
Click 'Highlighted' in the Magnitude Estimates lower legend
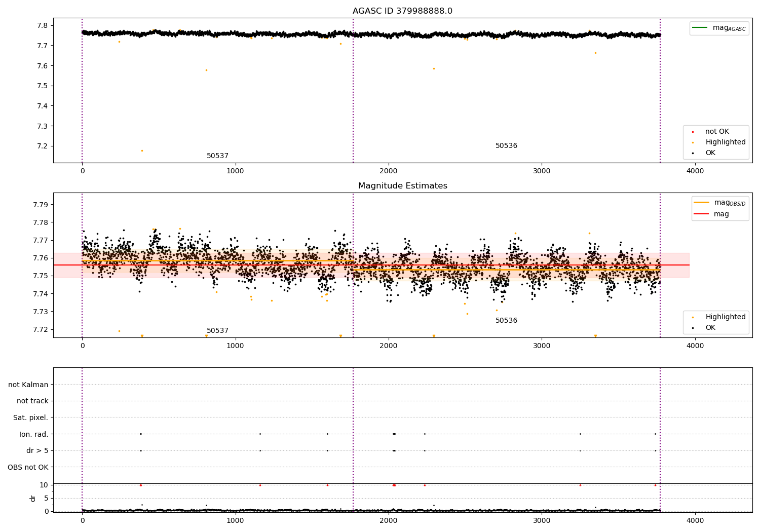pos(726,317)
